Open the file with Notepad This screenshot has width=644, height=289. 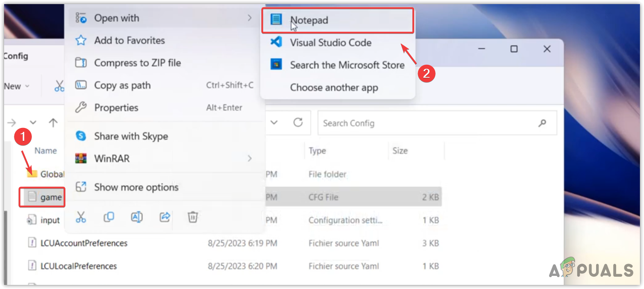[x=338, y=20]
